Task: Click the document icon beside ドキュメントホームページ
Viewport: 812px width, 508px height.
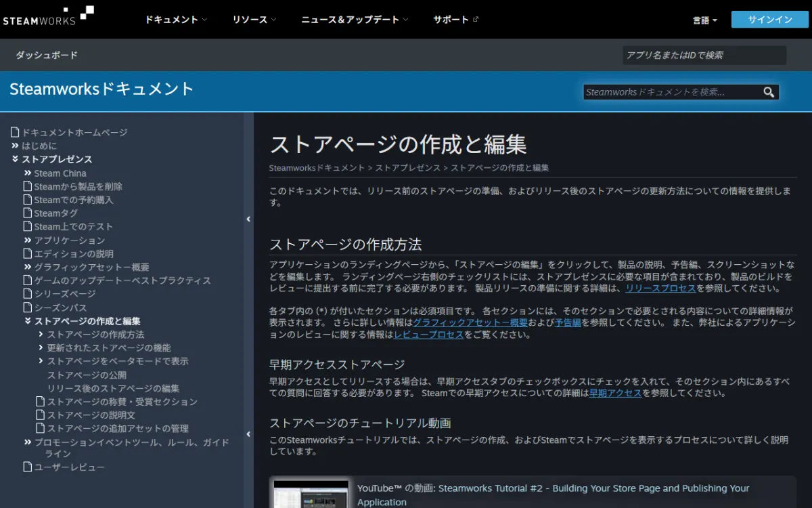Action: coord(15,132)
